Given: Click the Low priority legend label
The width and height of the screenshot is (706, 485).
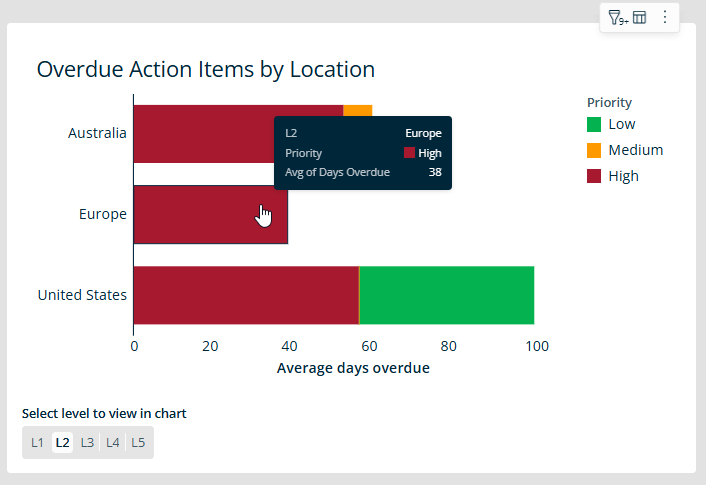Looking at the screenshot, I should (621, 125).
